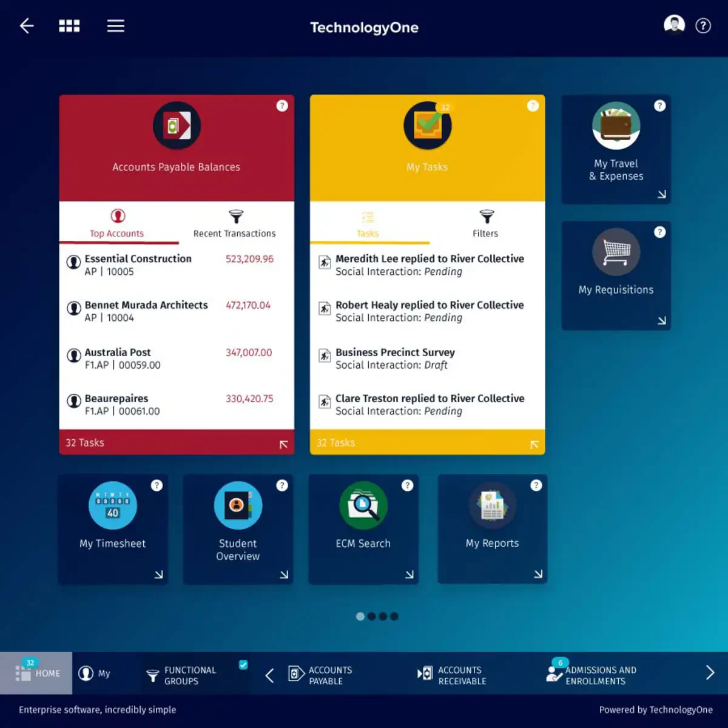Click the Accounts Receivable icon in bottom bar

(x=425, y=673)
